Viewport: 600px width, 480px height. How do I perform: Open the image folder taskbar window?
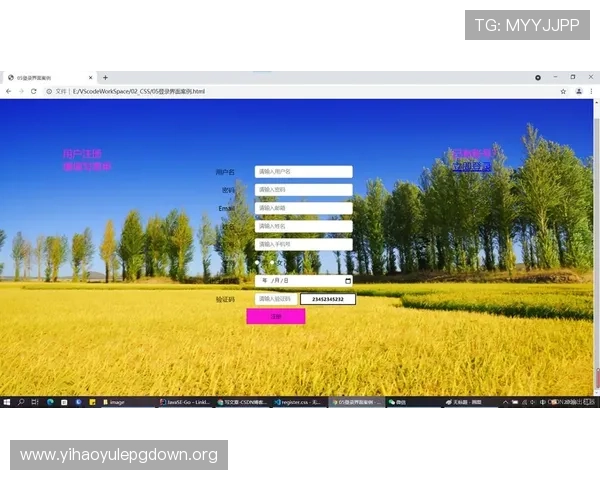pos(128,402)
